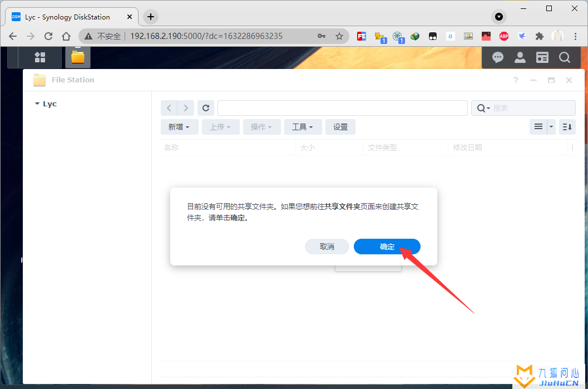
Task: Open the browser extensions puzzle icon
Action: point(539,36)
